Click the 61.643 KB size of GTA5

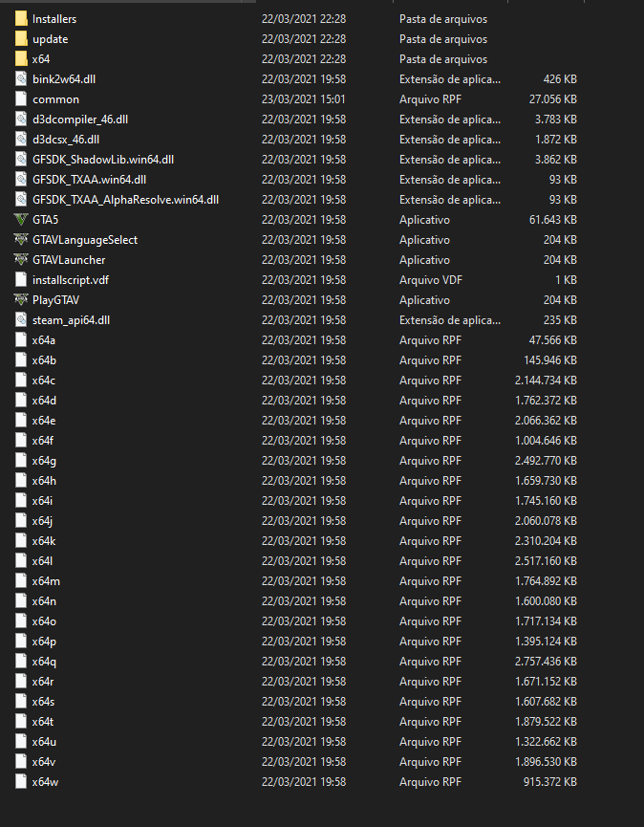click(553, 219)
